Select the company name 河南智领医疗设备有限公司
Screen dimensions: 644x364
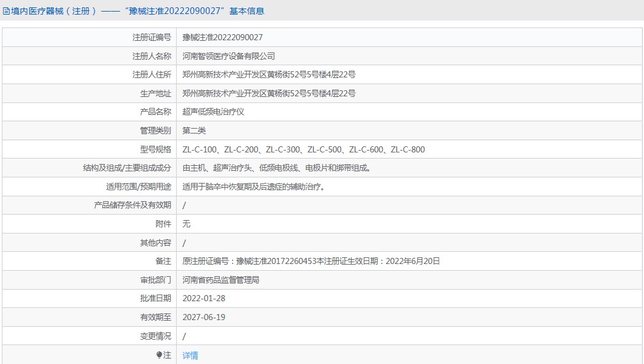(228, 56)
